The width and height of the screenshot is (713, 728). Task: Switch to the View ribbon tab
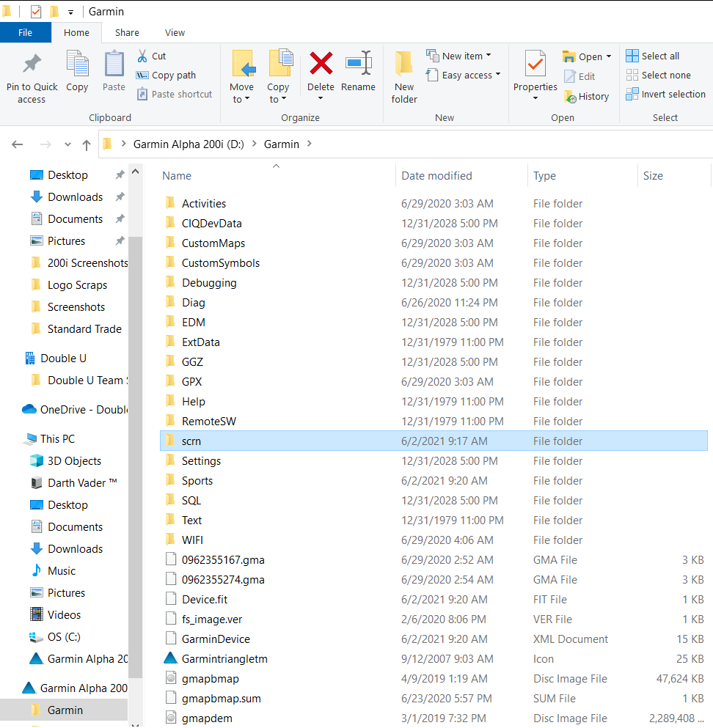(175, 32)
